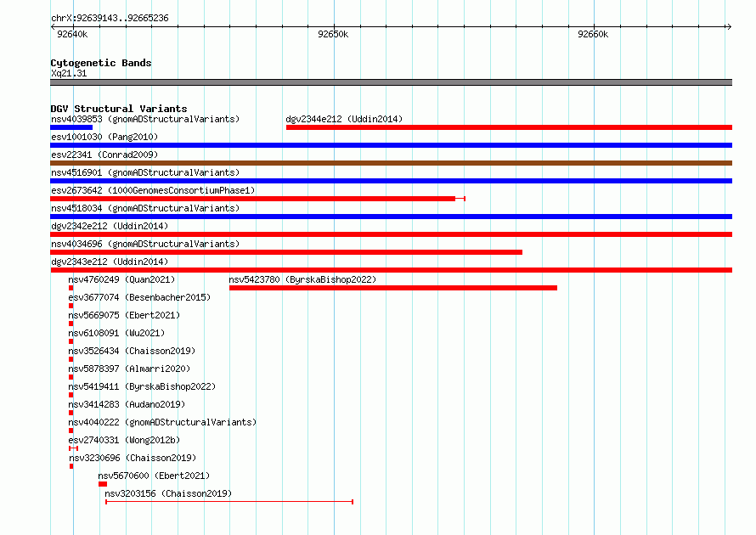756x535 pixels.
Task: Open the nsv5670600 (Ebert2021) label
Action: coord(154,476)
